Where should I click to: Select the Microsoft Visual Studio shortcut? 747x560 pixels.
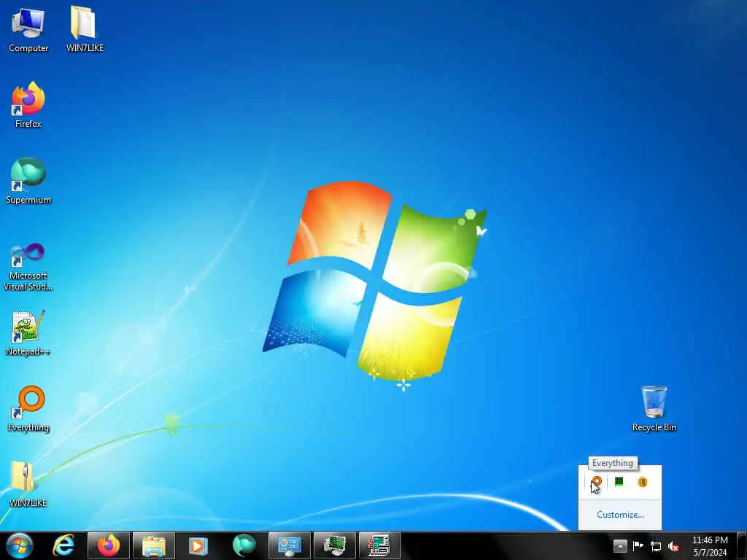(x=28, y=267)
